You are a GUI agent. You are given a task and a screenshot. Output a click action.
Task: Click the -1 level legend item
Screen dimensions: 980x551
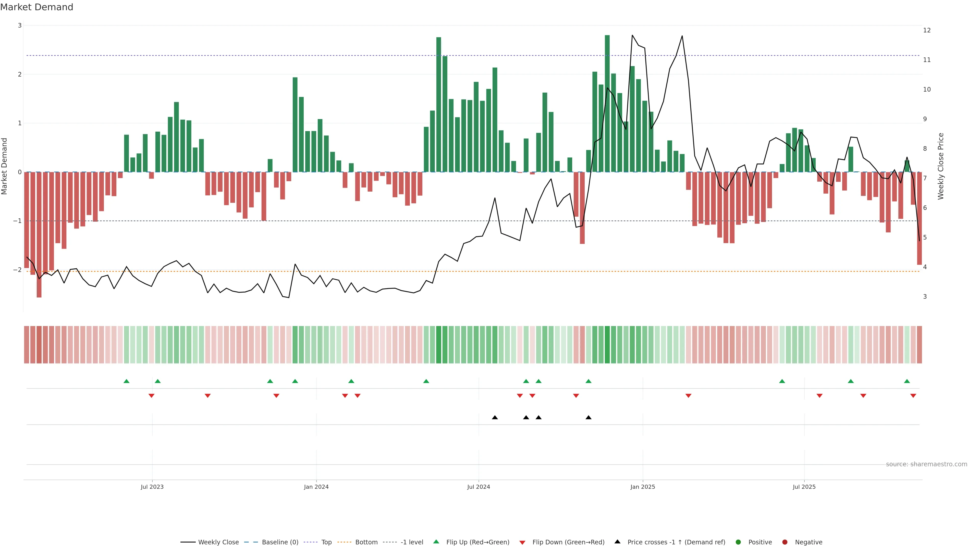click(412, 542)
